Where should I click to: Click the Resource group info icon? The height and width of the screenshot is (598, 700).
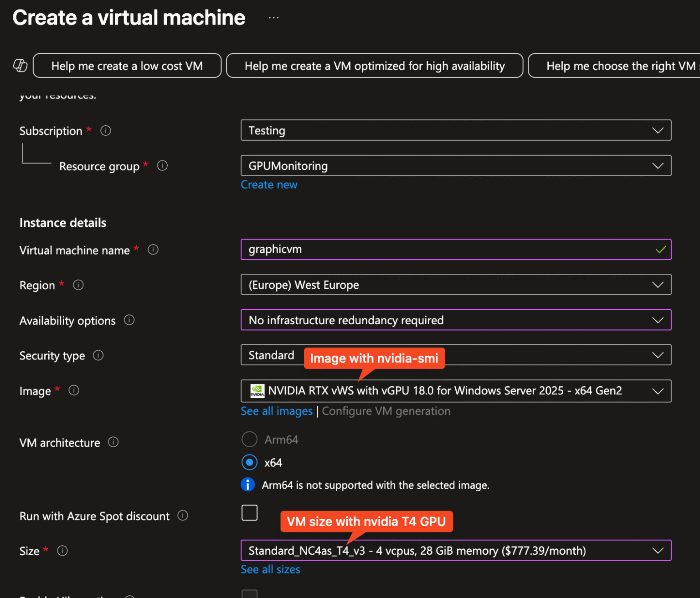162,165
